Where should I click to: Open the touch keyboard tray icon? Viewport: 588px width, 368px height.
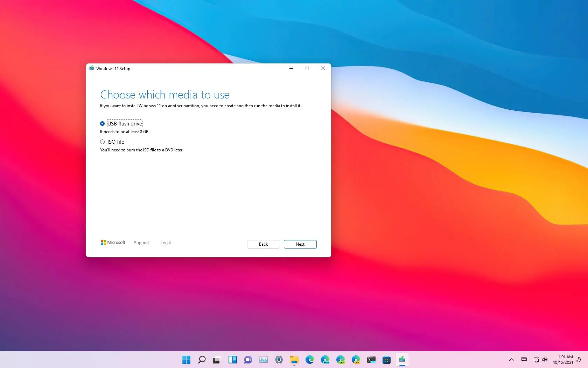pos(524,360)
